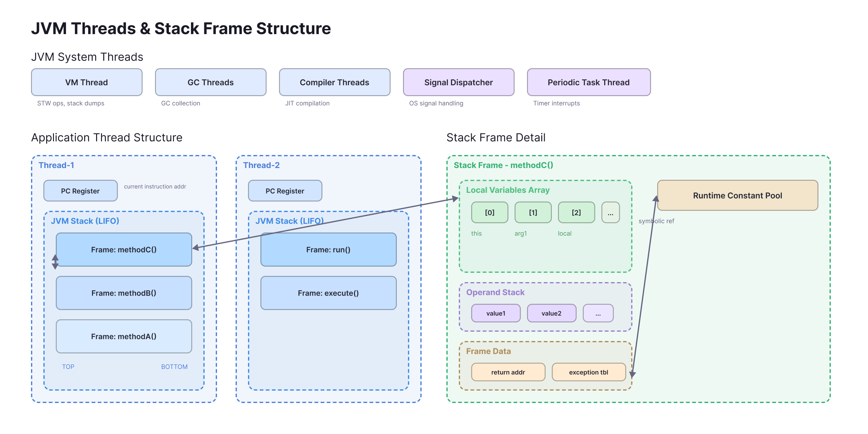Screen dimensions: 868x434
Task: Click the JVM Stack (LIFO) label in Thread-1
Action: coord(85,221)
